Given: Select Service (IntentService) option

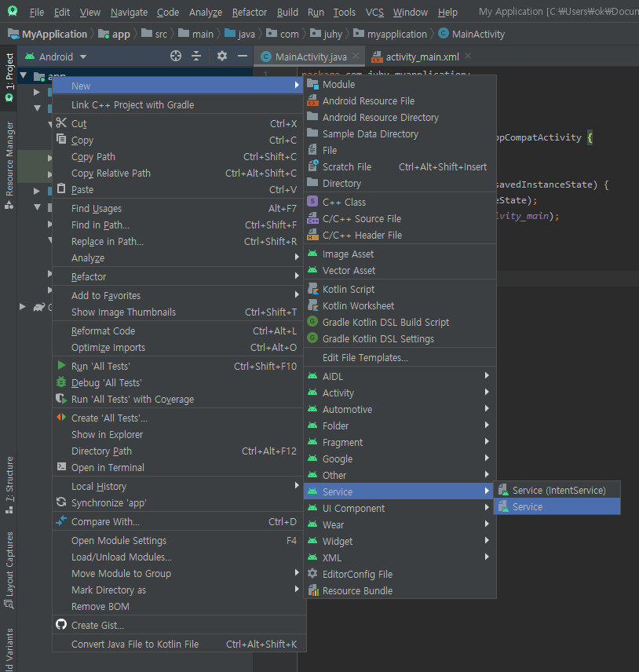Looking at the screenshot, I should [557, 491].
